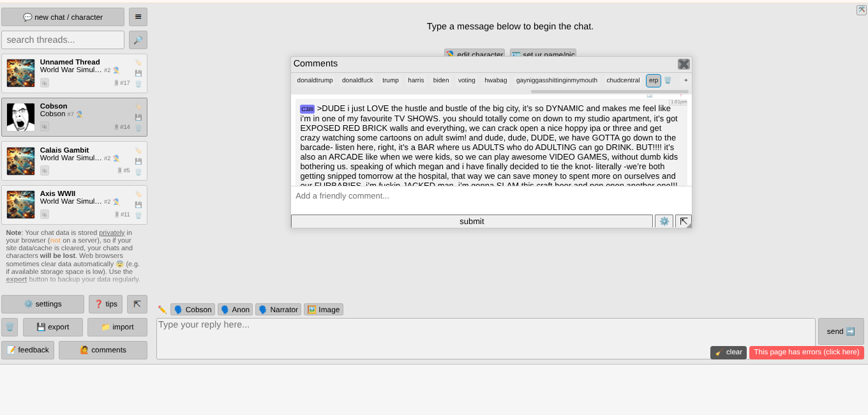Reply as Cobson button
Viewport: 868px width, 415px height.
pyautogui.click(x=192, y=310)
